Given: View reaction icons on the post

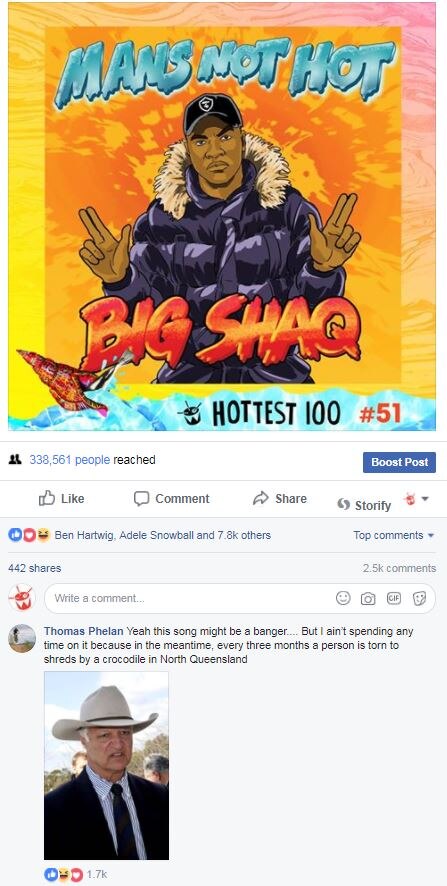Looking at the screenshot, I should click(29, 535).
